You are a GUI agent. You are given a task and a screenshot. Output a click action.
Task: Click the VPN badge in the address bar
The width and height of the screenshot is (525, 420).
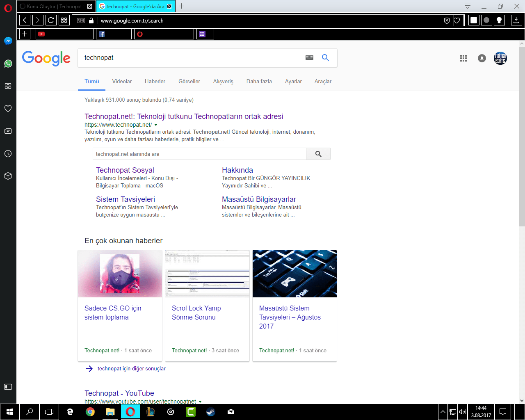(x=81, y=20)
